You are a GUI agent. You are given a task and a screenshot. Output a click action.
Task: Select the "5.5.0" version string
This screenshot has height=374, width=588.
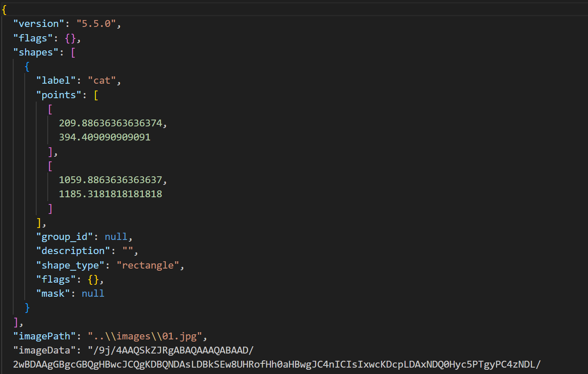96,24
